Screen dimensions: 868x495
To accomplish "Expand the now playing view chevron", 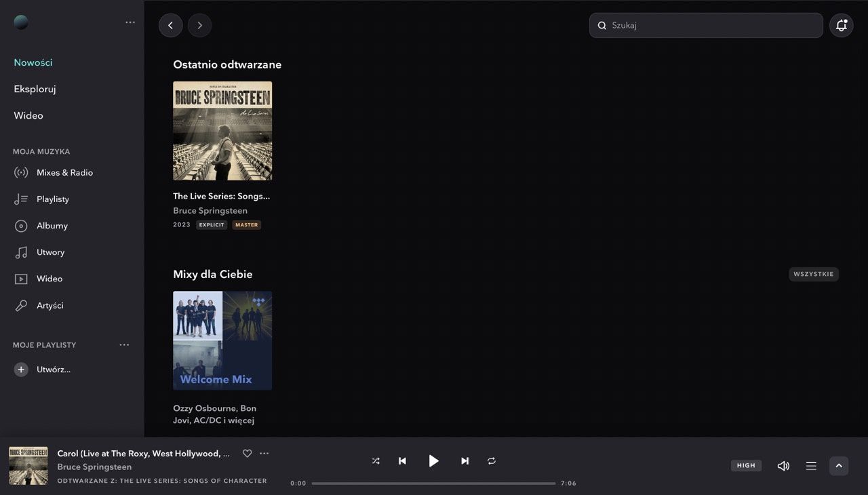I will 839,466.
